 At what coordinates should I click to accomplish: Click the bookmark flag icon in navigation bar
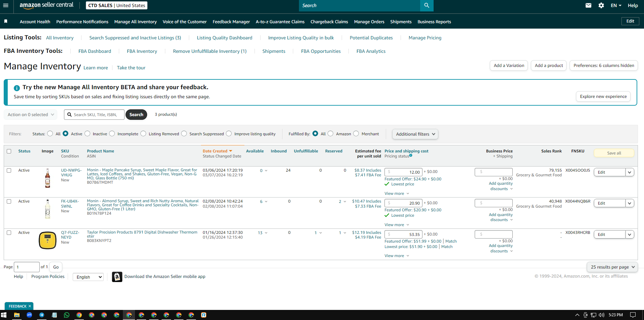(6, 21)
